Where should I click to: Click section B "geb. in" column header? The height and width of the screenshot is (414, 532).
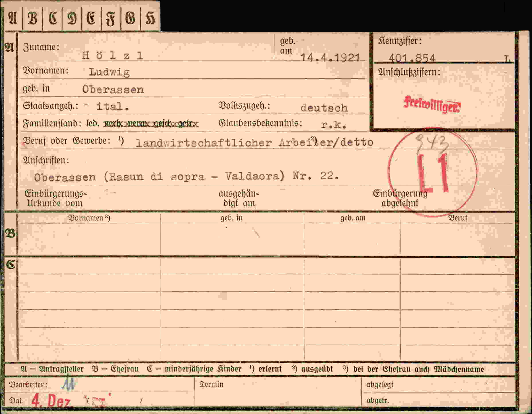coord(232,218)
